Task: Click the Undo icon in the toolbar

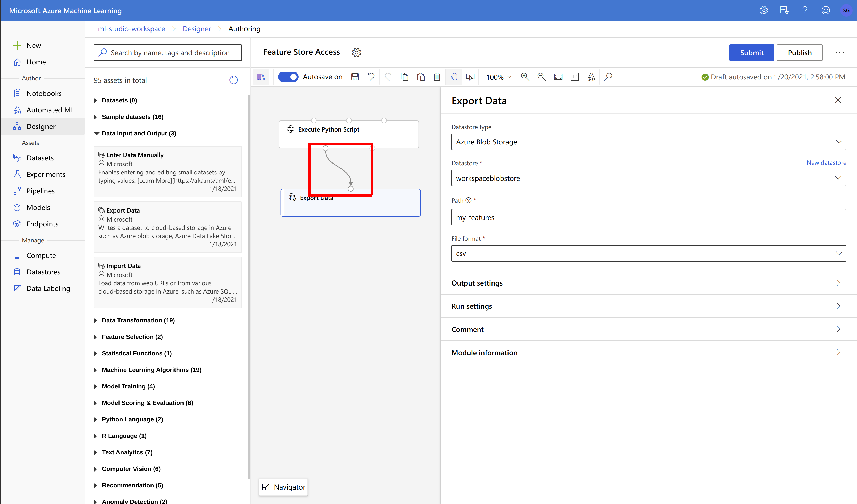Action: tap(371, 77)
